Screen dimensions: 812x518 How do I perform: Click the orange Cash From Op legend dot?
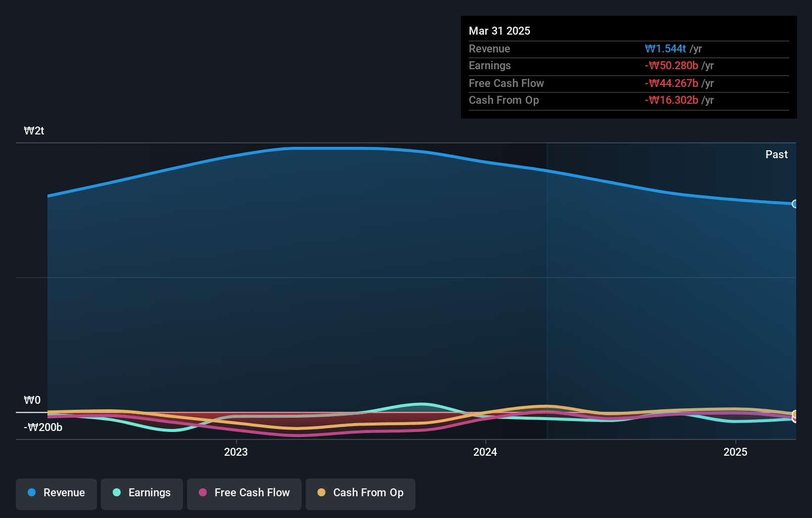[x=321, y=492]
